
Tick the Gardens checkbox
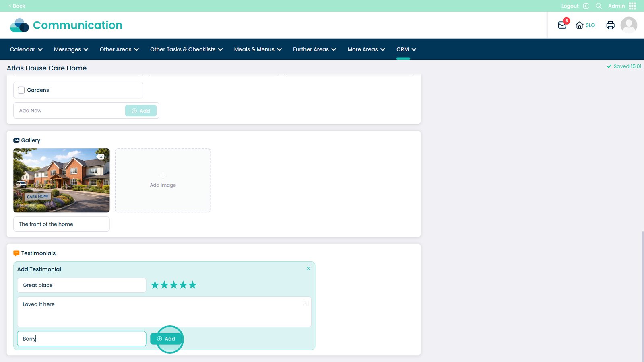point(21,90)
